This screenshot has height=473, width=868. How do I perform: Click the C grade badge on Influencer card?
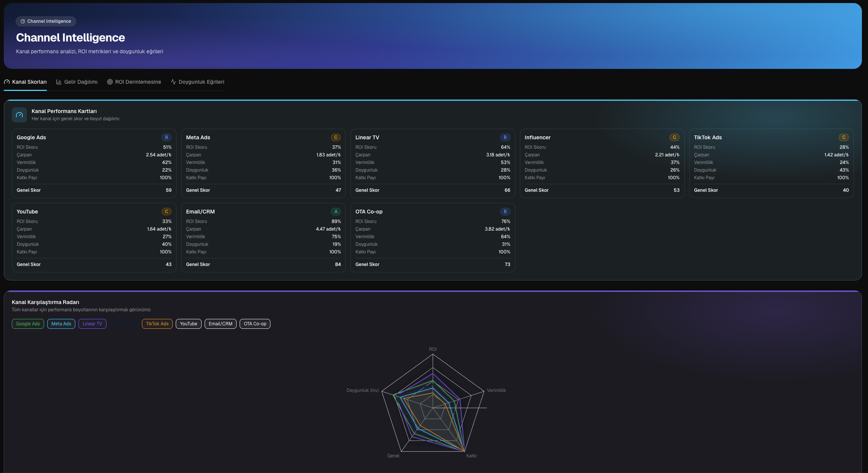point(674,137)
